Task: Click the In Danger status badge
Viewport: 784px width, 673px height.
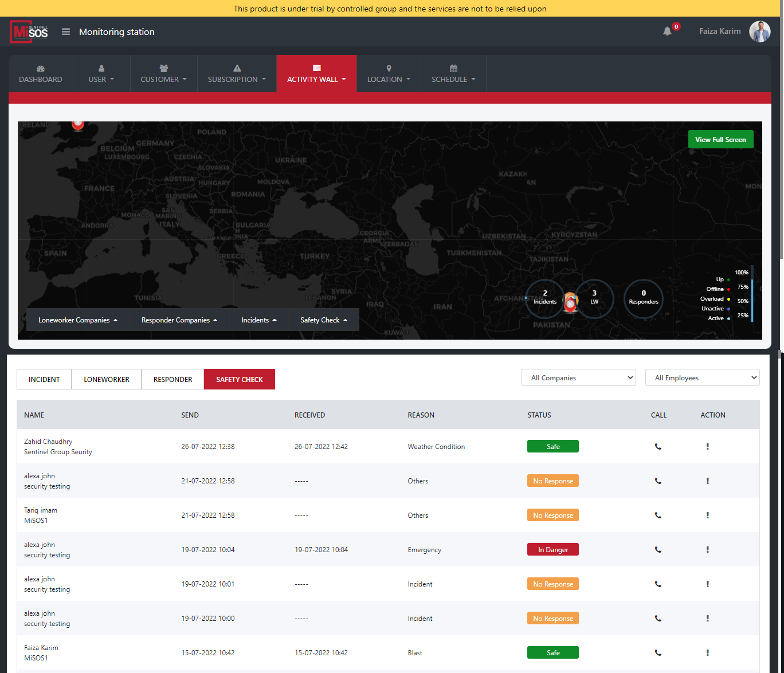Action: [x=552, y=550]
